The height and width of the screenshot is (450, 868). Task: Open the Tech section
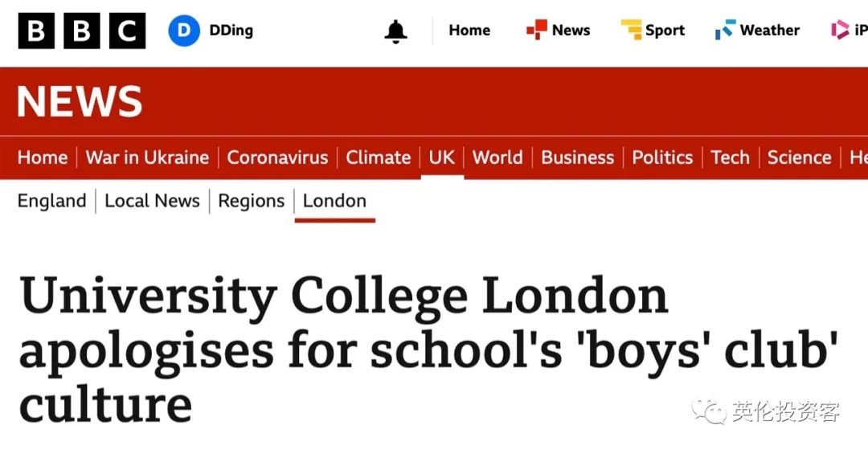pyautogui.click(x=730, y=157)
